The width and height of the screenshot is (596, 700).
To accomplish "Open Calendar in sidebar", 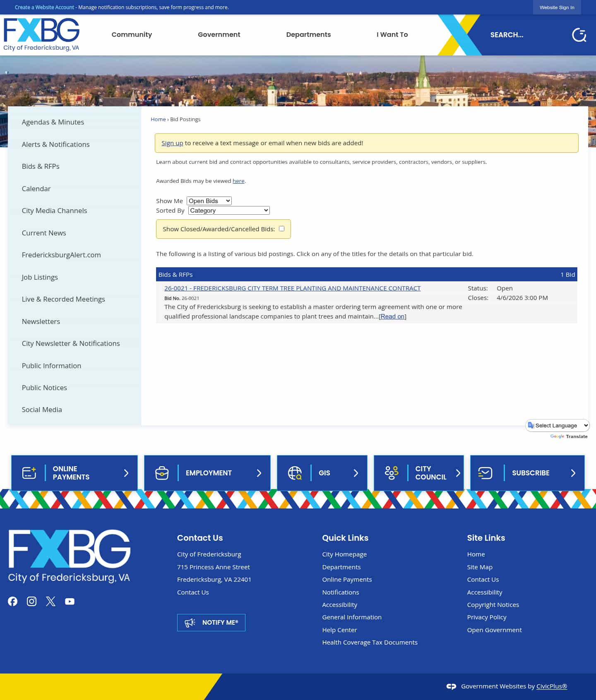I will point(36,189).
